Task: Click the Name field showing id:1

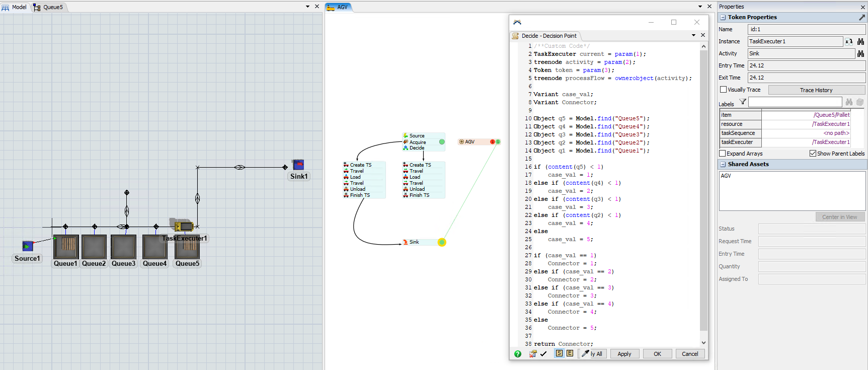Action: (806, 29)
